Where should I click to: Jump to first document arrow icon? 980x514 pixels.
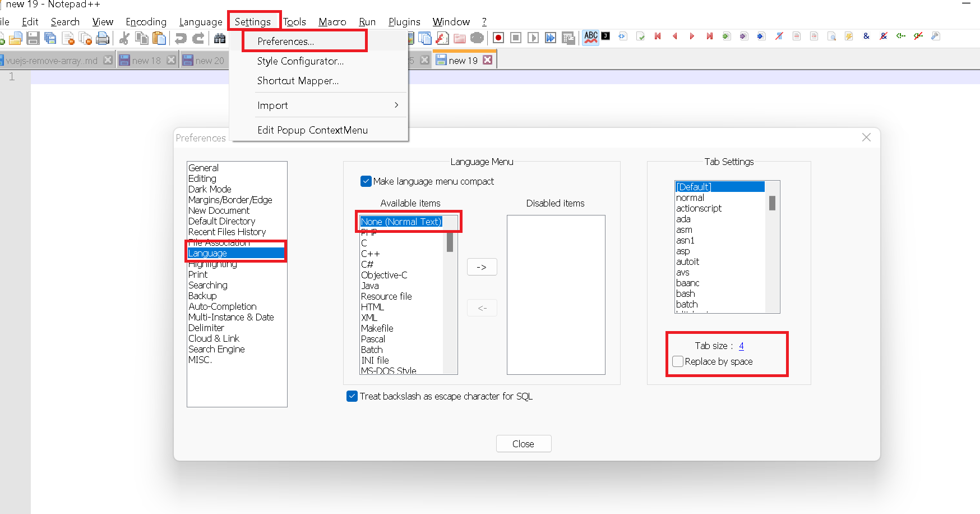pos(657,36)
